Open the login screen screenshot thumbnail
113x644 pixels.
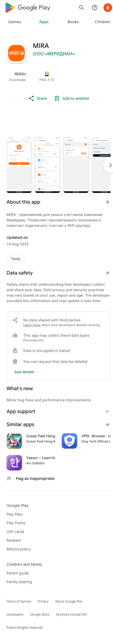[19, 165]
